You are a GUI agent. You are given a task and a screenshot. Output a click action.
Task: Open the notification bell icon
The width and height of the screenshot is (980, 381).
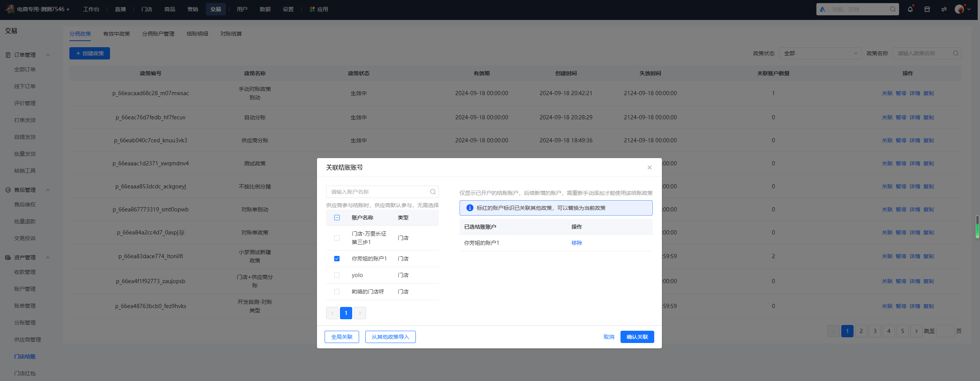910,9
